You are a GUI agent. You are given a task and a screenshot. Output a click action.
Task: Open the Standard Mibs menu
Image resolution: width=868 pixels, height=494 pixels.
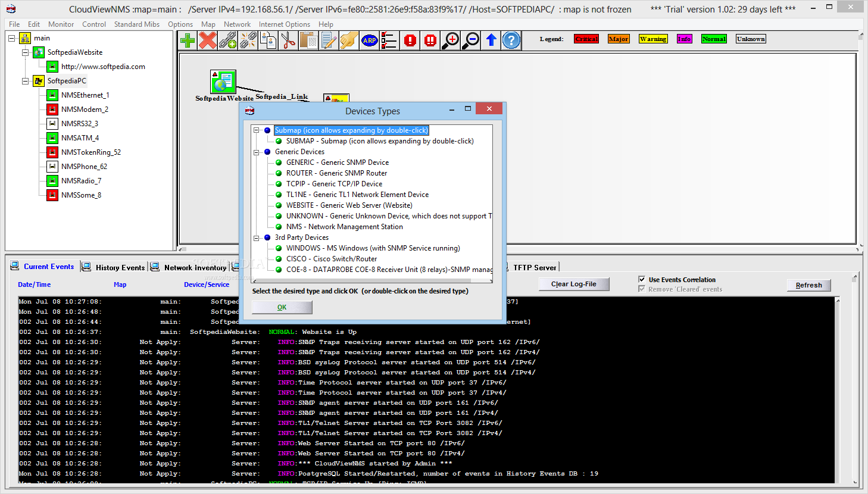pyautogui.click(x=137, y=24)
